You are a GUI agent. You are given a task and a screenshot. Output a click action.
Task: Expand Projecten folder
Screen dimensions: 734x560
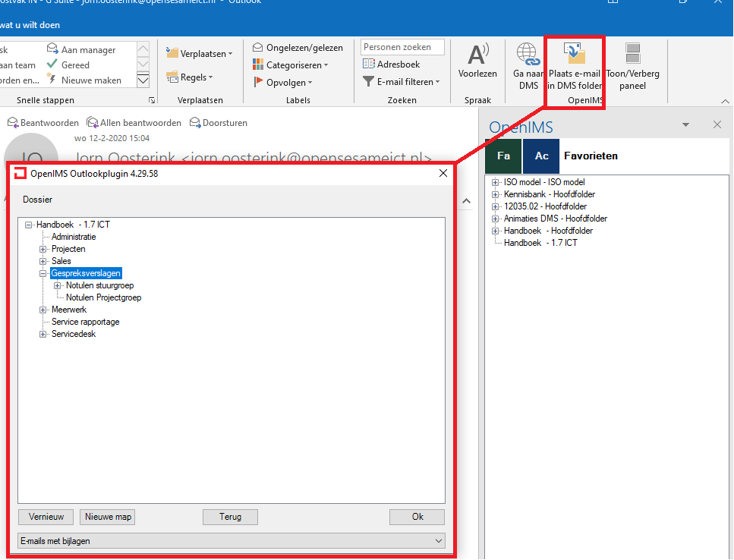(x=43, y=249)
